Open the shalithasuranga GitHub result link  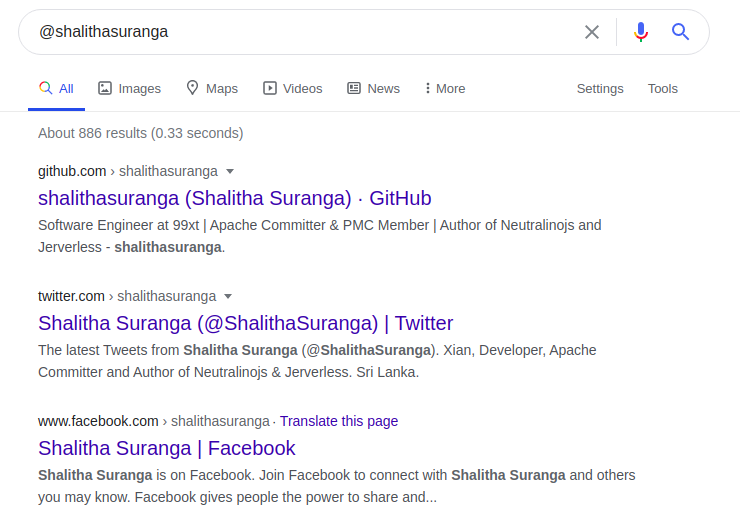pos(235,198)
